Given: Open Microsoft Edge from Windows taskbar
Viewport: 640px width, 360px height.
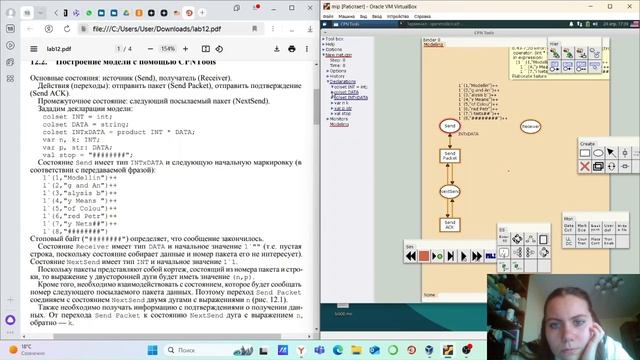Looking at the screenshot, I should point(338,350).
